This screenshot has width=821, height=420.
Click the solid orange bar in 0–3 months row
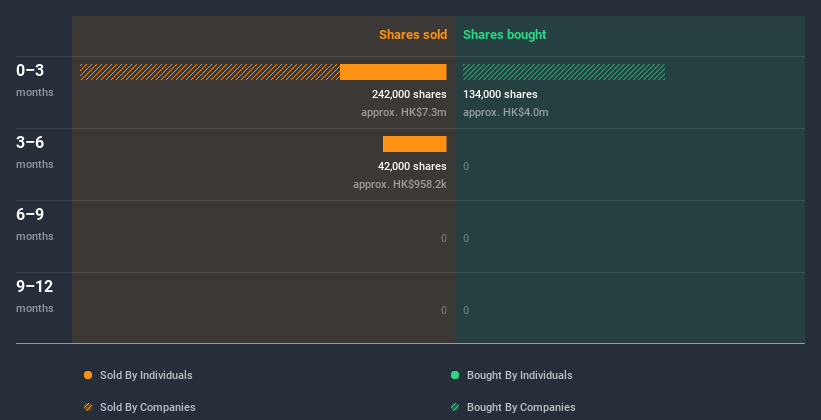pyautogui.click(x=393, y=72)
